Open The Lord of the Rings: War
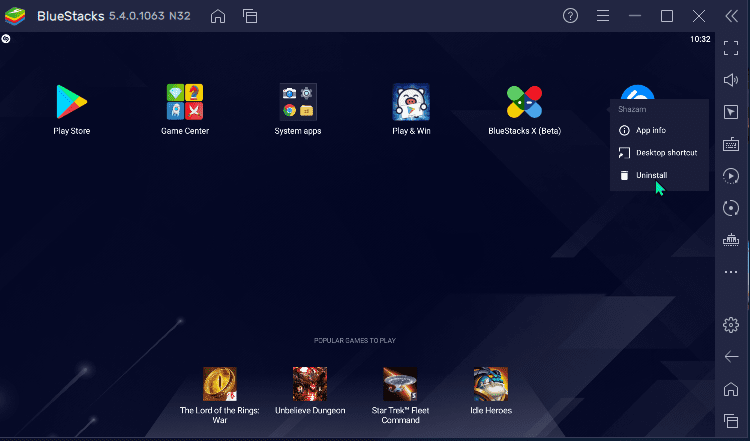The image size is (750, 441). pyautogui.click(x=220, y=384)
